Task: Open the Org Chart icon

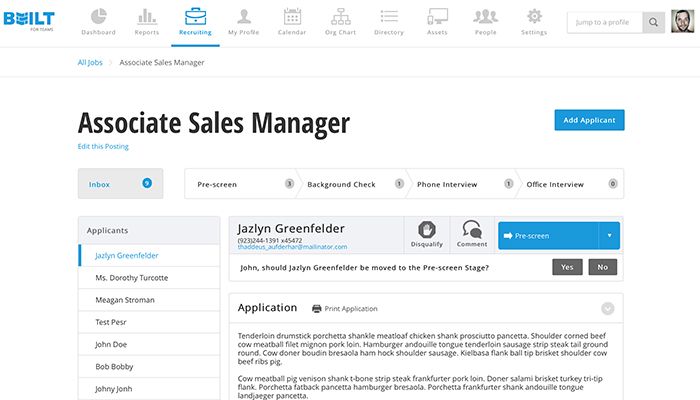Action: [340, 16]
